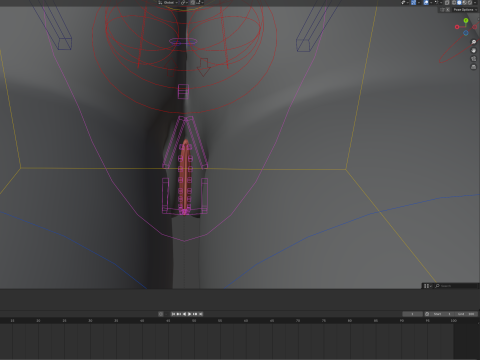This screenshot has height=360, width=480.
Task: Click the green Y axis gizmo ball
Action: pos(466,21)
